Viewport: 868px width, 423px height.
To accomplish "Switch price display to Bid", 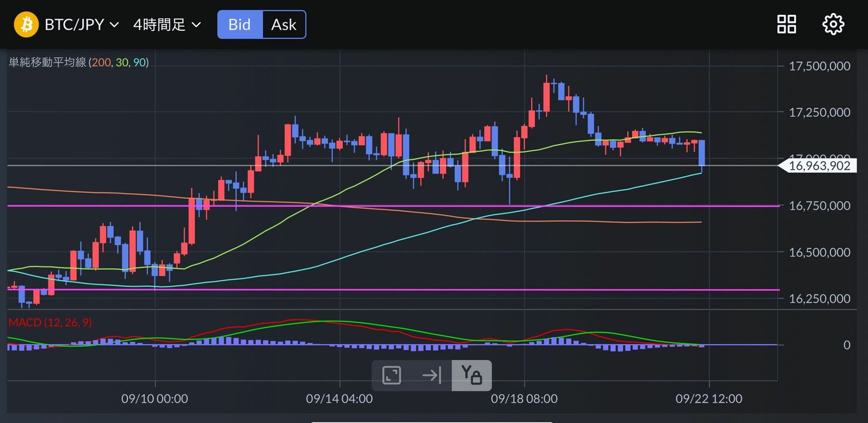I will click(x=240, y=24).
